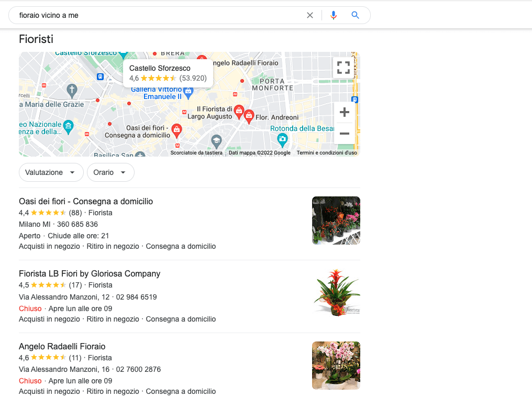Click the Santa Maria delle Grazie church marker
This screenshot has width=532, height=397.
[72, 90]
